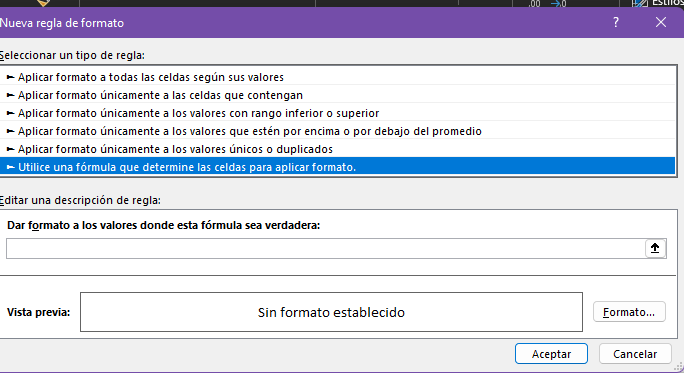Viewport: 684px width, 373px height.
Task: Click the 'Seleccionar un tipo de regla:' label
Action: 72,55
